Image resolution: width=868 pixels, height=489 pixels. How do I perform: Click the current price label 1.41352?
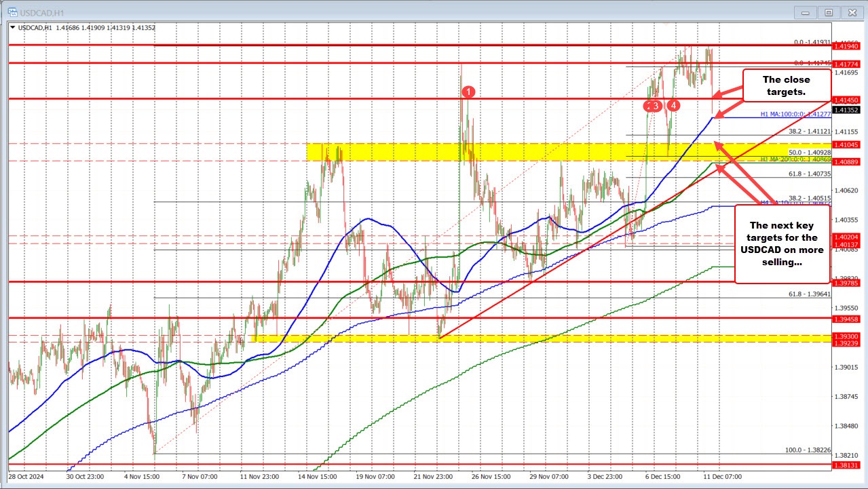click(x=848, y=110)
